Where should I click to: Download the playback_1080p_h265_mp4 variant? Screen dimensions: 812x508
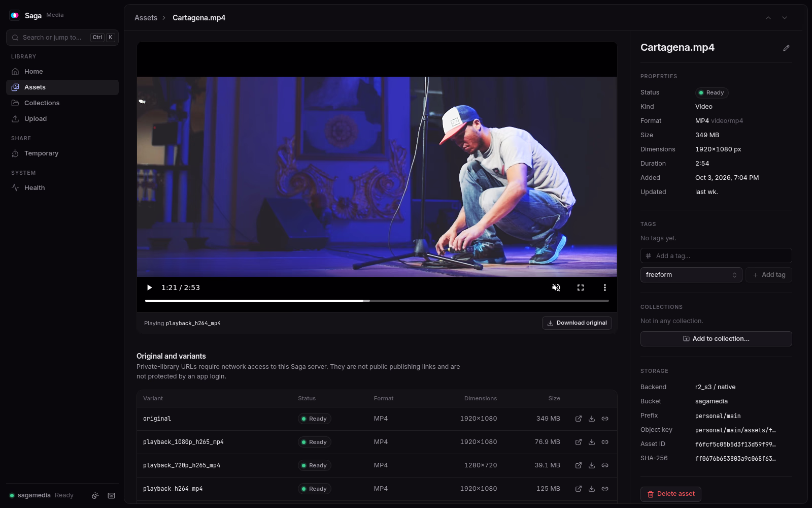(592, 442)
